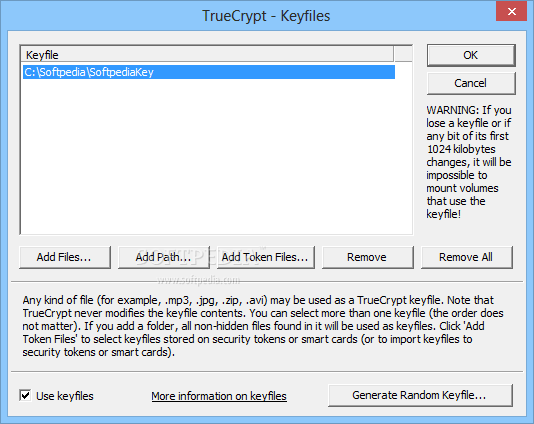Close the TrueCrypt Keyfiles window
Screen dimensions: 534x424
click(x=511, y=12)
